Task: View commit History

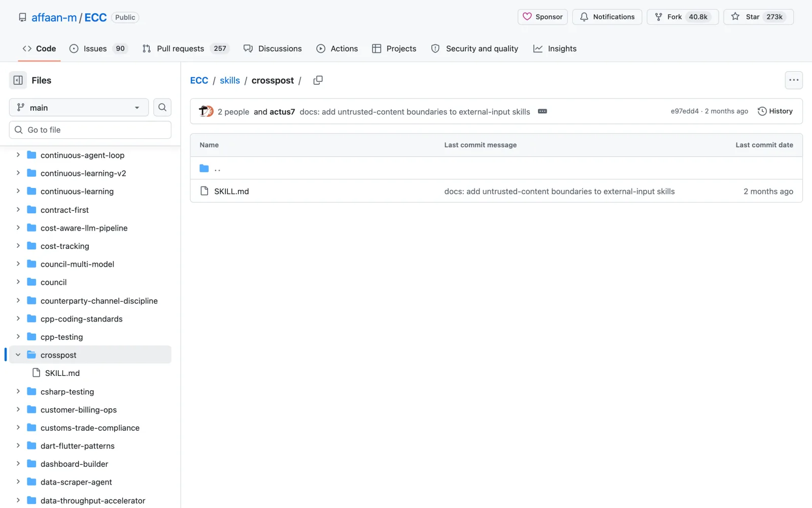Action: 775,111
